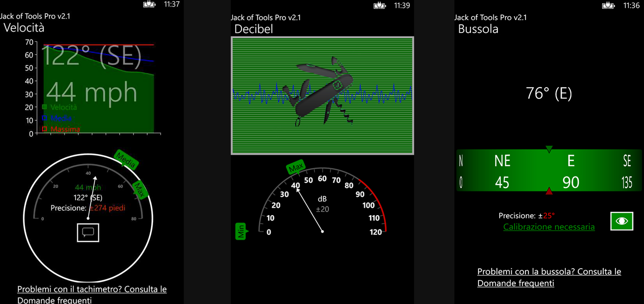
Task: Tap the '122° (SE)' overlay on speed chart
Action: point(92,56)
